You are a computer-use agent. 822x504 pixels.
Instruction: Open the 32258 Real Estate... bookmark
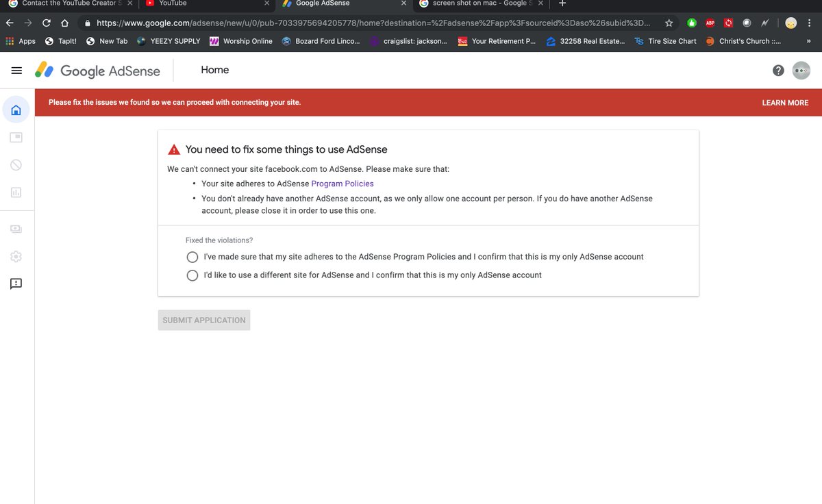(586, 41)
